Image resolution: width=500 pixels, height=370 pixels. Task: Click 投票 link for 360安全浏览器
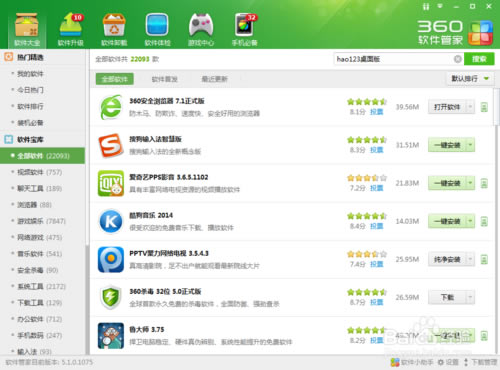(x=377, y=112)
